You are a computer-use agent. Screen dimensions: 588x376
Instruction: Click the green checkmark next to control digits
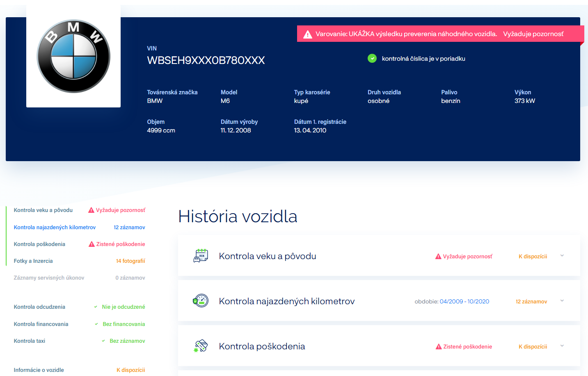[x=372, y=59]
